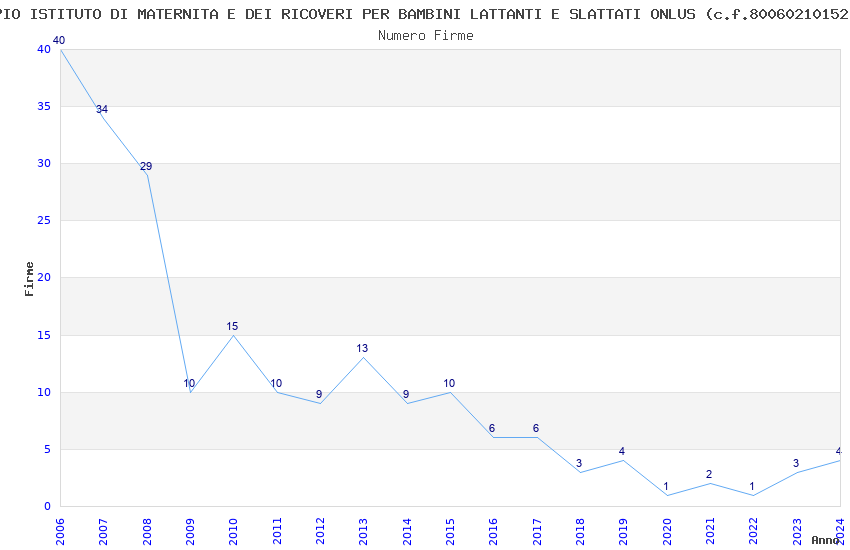Select the 2014 year label on x-axis
The height and width of the screenshot is (550, 850).
click(407, 531)
